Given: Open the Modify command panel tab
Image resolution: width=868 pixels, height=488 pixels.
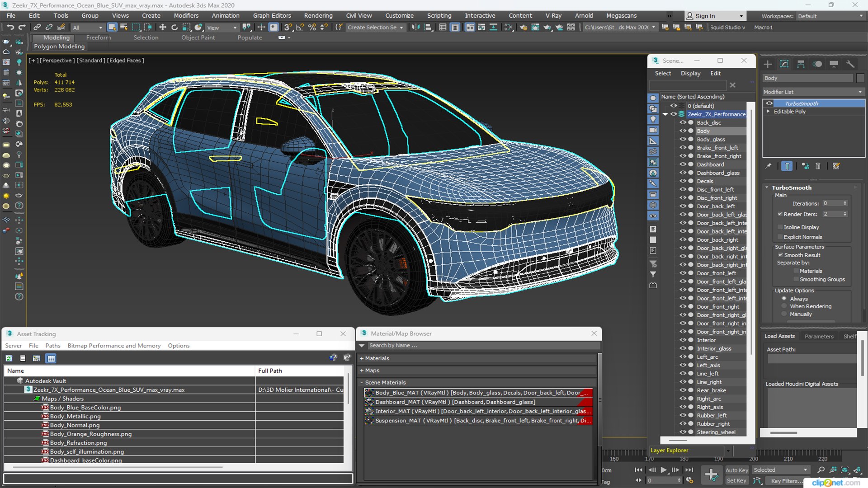Looking at the screenshot, I should point(784,64).
